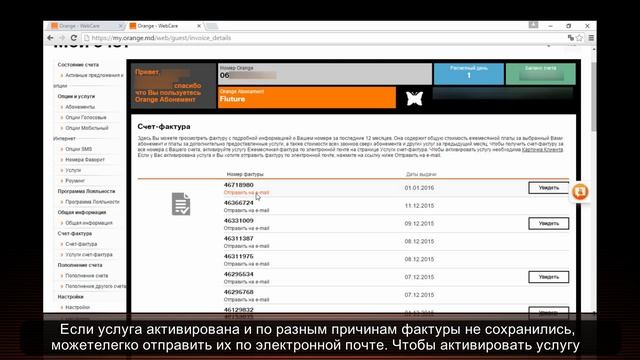Click Увидеть for invoice 46718980

[549, 188]
